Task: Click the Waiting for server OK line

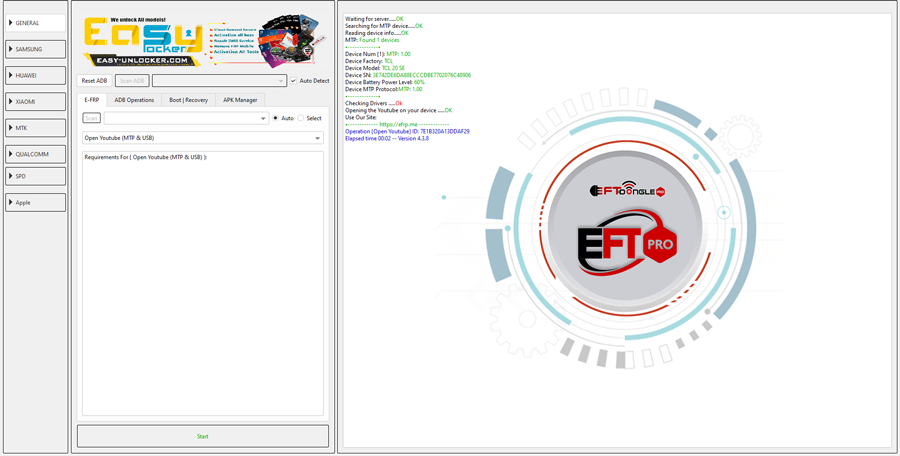Action: 374,19
